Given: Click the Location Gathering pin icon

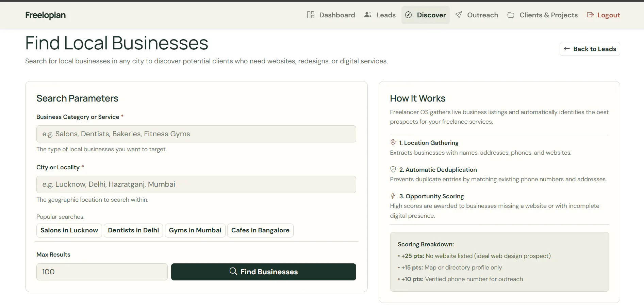Looking at the screenshot, I should pos(393,142).
